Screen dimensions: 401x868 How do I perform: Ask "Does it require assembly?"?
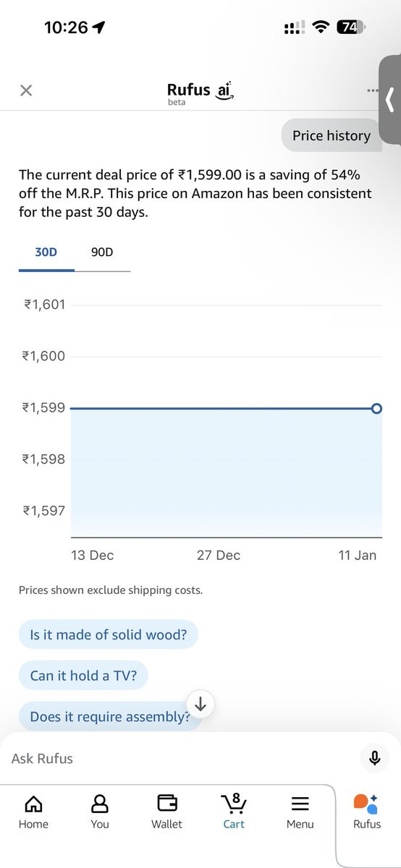coord(110,717)
